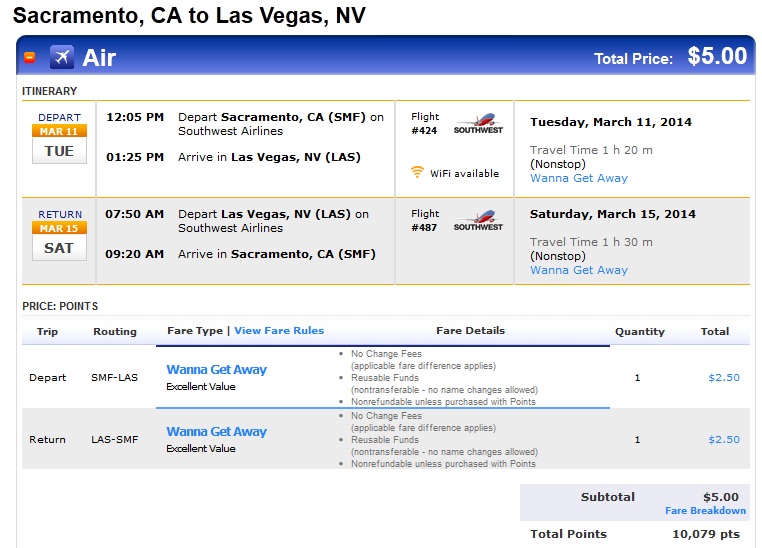
Task: Click the WiFi available icon
Action: point(417,173)
